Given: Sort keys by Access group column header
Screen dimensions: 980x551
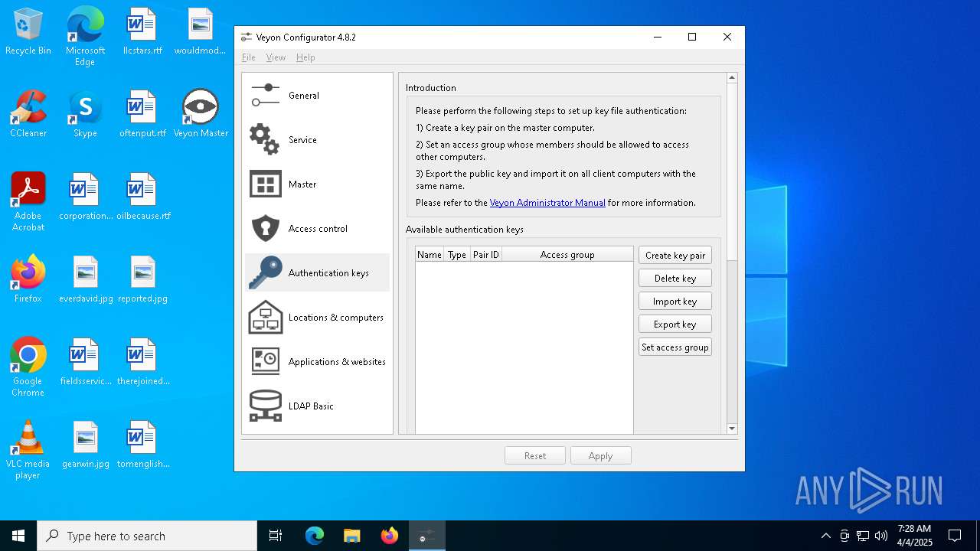Looking at the screenshot, I should [567, 254].
